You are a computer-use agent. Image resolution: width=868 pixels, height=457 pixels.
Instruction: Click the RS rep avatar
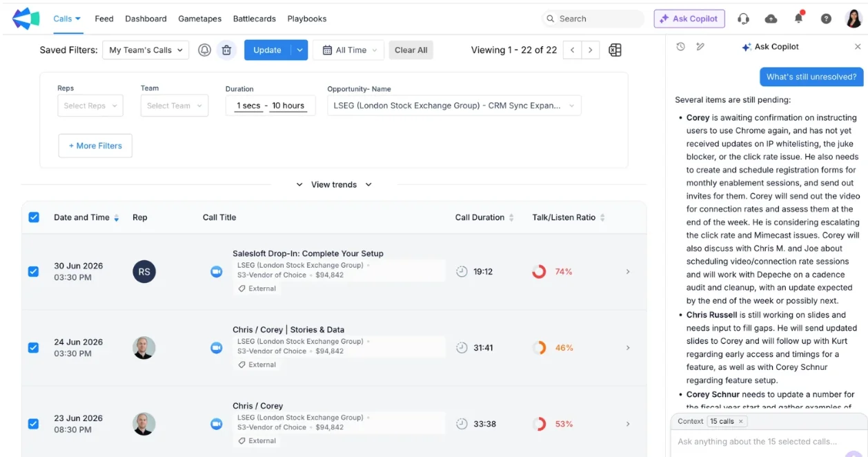point(144,272)
